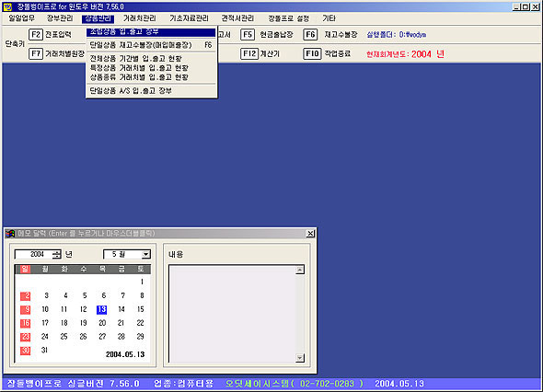Click the F5 현금출납장 shortcut icon
Screen dimensions: 543x392
click(248, 35)
